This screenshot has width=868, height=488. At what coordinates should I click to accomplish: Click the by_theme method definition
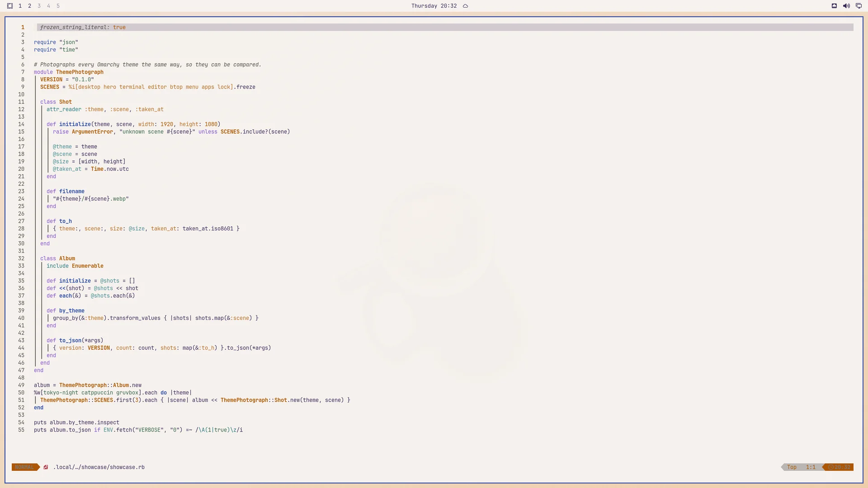71,310
